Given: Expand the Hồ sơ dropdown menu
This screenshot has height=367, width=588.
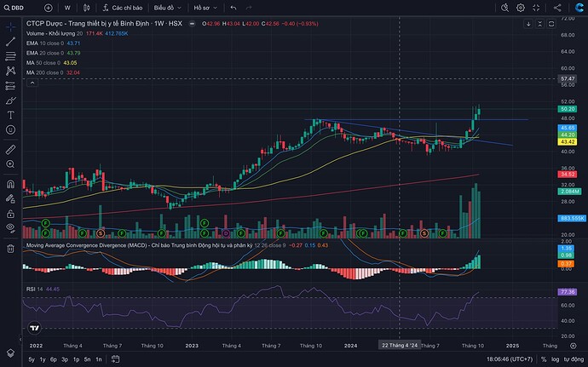Looking at the screenshot, I should point(204,7).
